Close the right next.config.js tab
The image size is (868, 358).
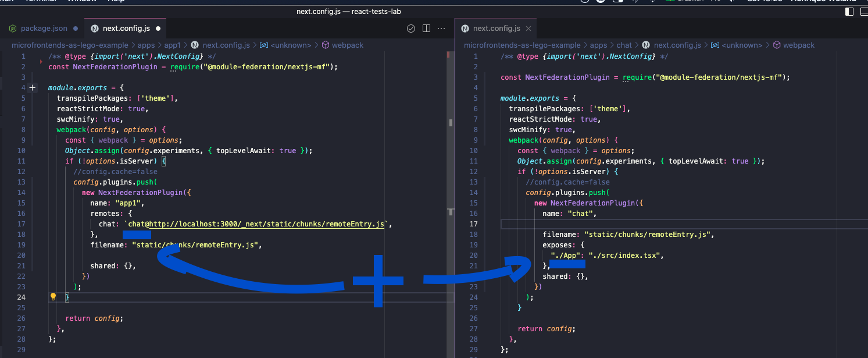click(528, 28)
